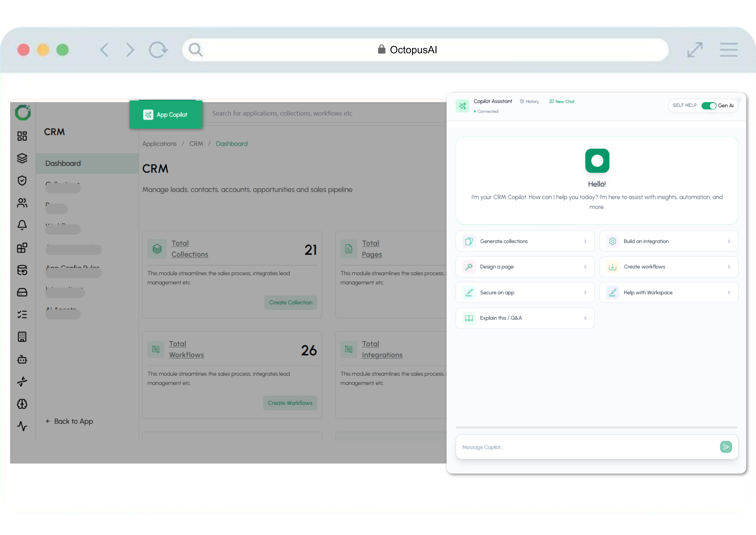Open the copilot History tab
The image size is (756, 535).
click(529, 101)
